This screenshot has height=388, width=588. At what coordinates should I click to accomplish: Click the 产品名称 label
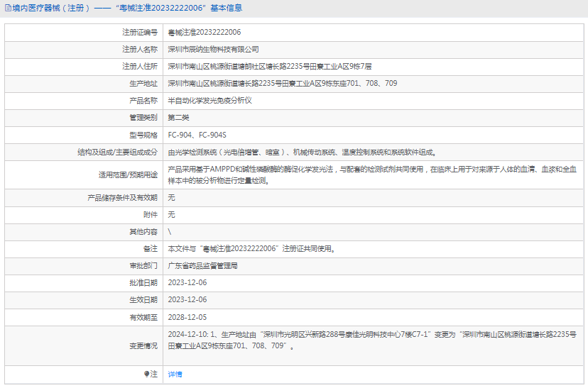click(x=143, y=101)
